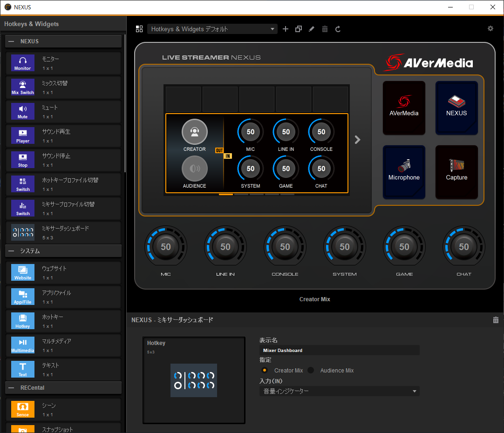Select the RECentral Sence widget icon
Viewport: 504px width, 433px height.
click(22, 409)
